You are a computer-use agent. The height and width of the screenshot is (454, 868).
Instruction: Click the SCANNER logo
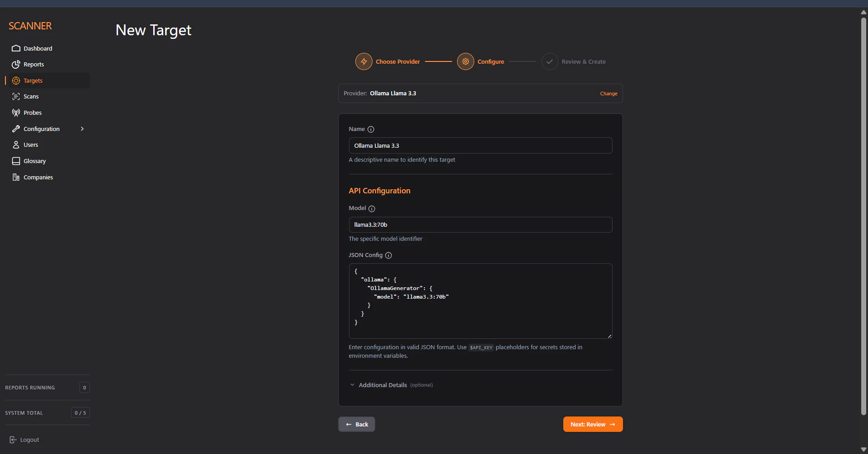coord(30,26)
